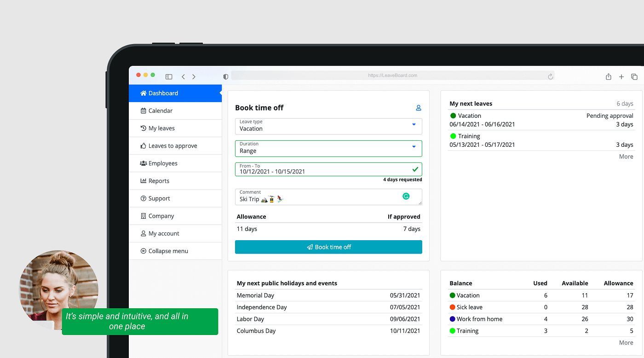
Task: Click the green Vacation dot in Balance
Action: [453, 295]
